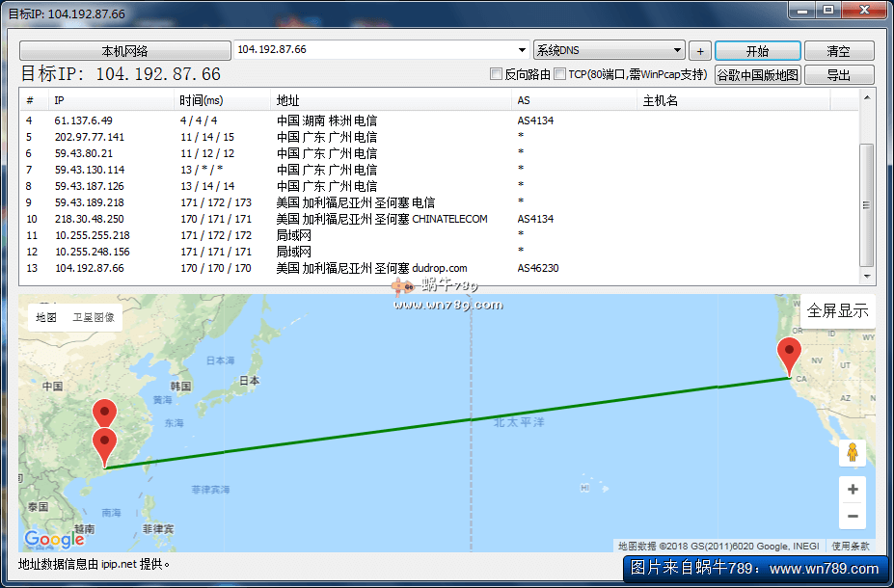The height and width of the screenshot is (588, 894).
Task: Switch map to 卫星图像 view
Action: coord(94,317)
